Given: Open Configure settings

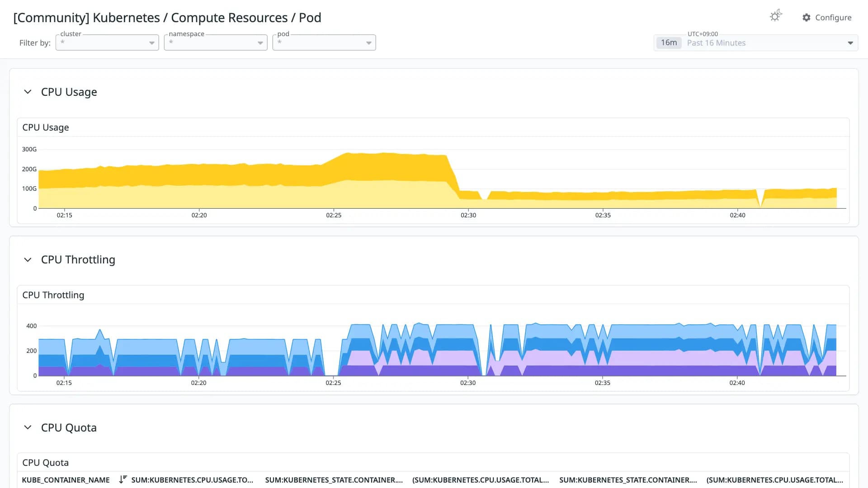Looking at the screenshot, I should [x=827, y=17].
